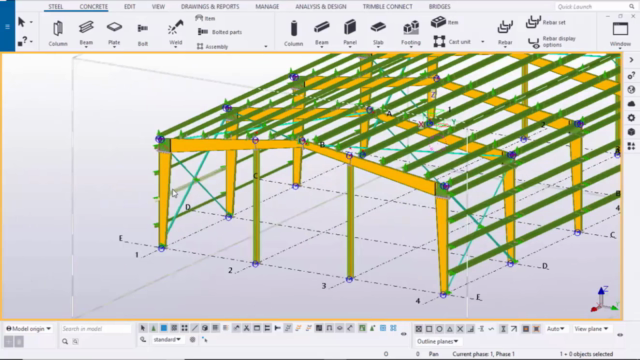Click the concrete Item command

444,22
